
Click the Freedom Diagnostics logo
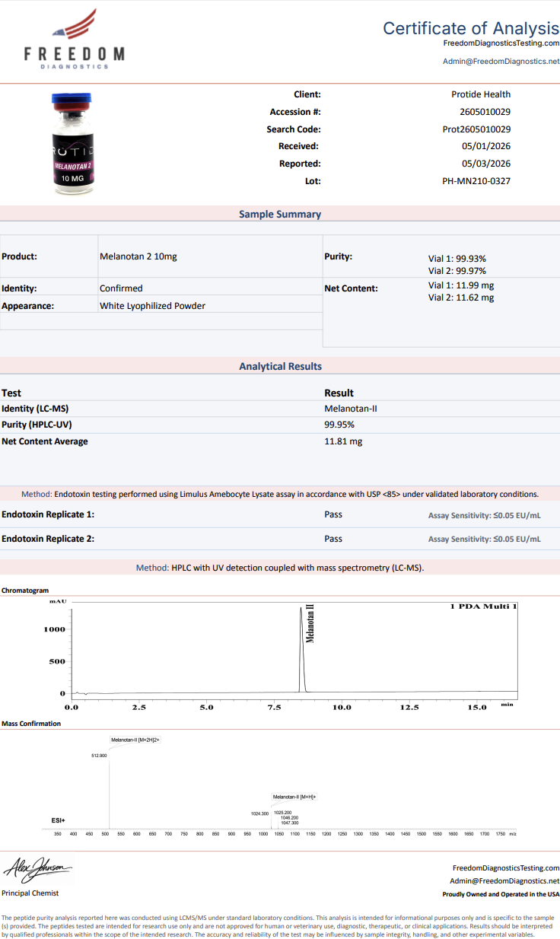(75, 39)
